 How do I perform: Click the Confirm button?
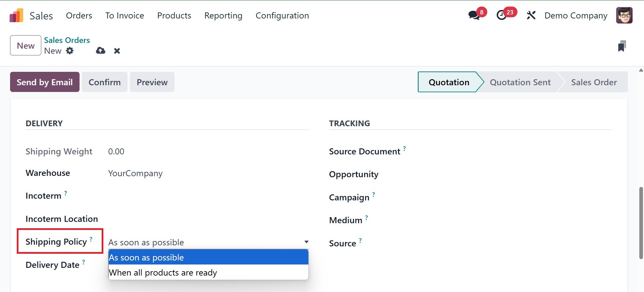104,82
